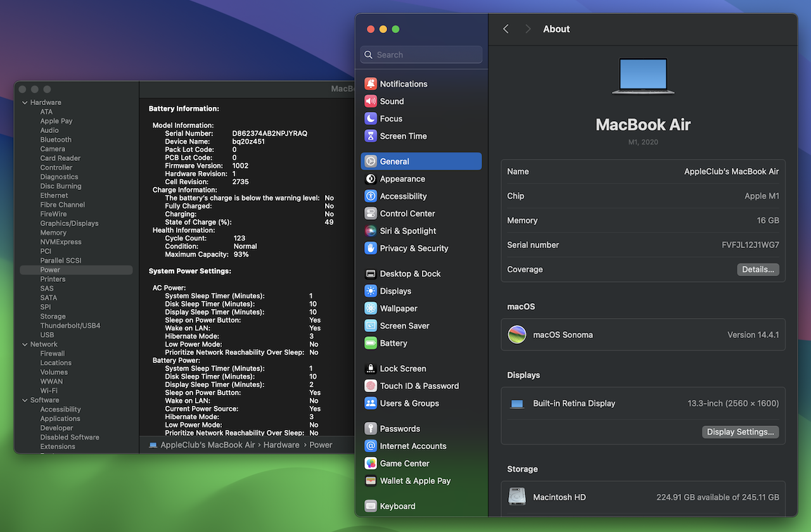Image resolution: width=811 pixels, height=532 pixels.
Task: Select the Displays icon in the sidebar
Action: [371, 291]
